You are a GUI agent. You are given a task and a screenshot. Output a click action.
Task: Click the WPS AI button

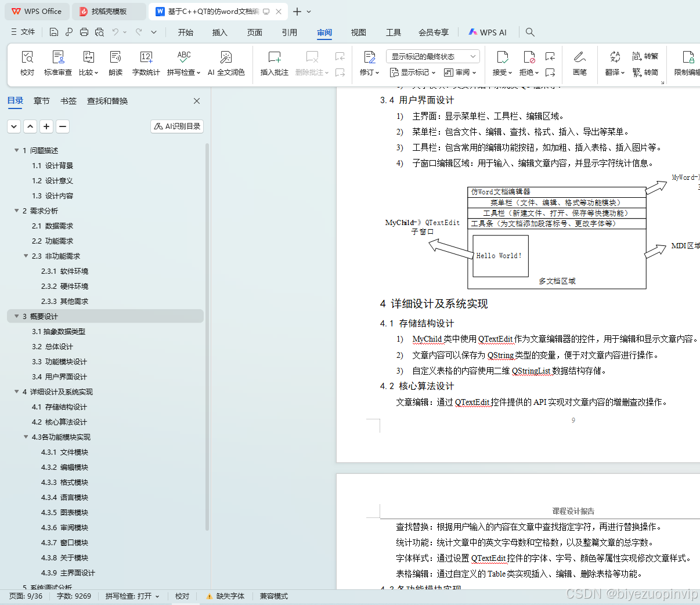coord(488,32)
